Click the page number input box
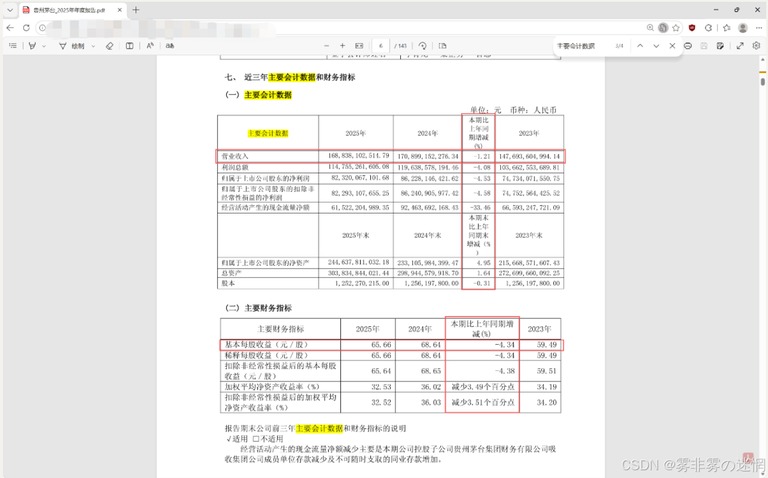Image resolution: width=768 pixels, height=478 pixels. click(381, 46)
